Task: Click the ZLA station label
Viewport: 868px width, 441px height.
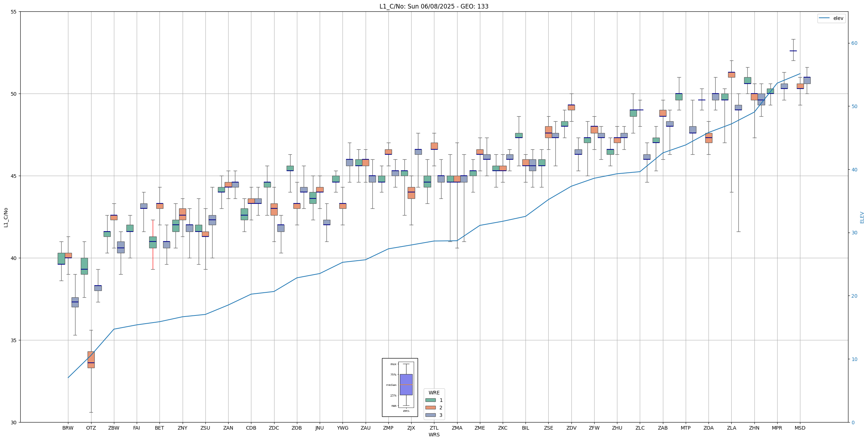Action: [x=731, y=428]
